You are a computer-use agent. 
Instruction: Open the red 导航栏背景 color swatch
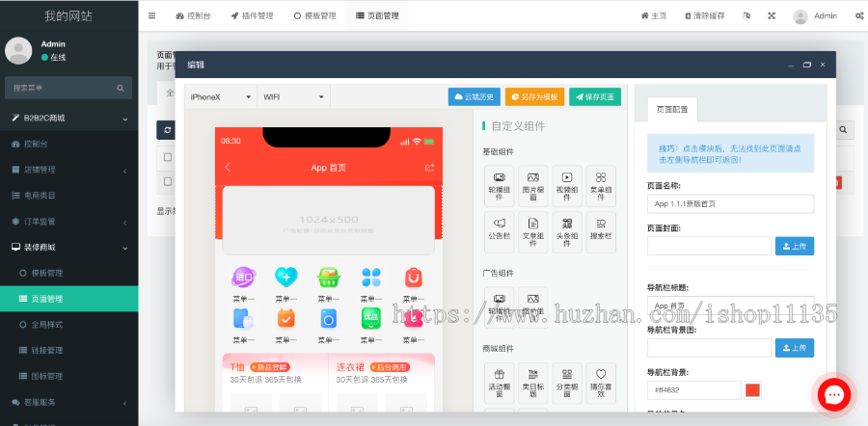coord(753,390)
